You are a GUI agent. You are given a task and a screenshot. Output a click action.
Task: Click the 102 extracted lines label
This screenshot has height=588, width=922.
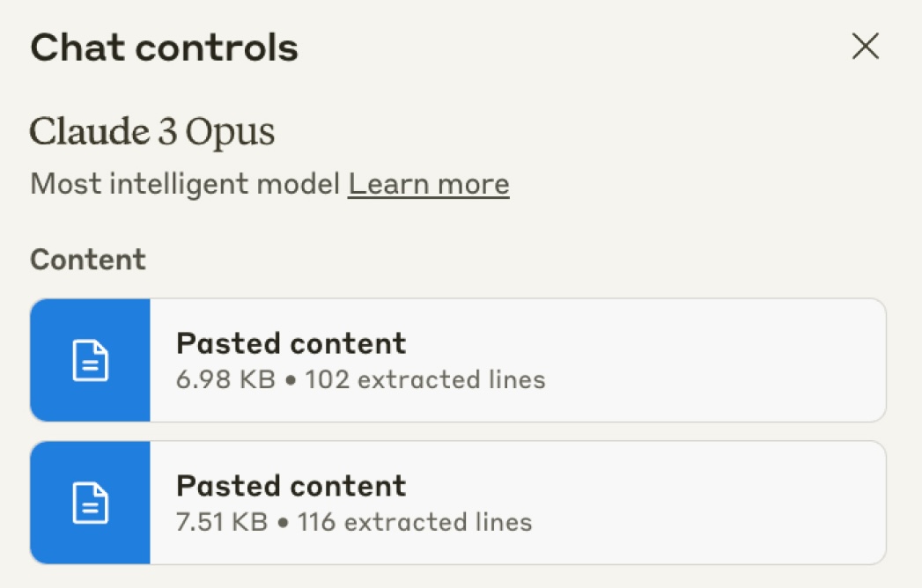tap(424, 380)
